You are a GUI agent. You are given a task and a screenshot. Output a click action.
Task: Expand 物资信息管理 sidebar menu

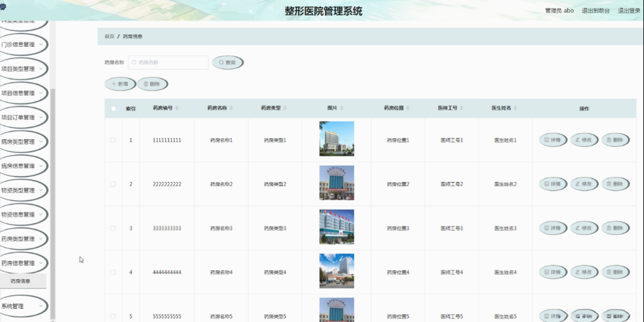(x=23, y=214)
